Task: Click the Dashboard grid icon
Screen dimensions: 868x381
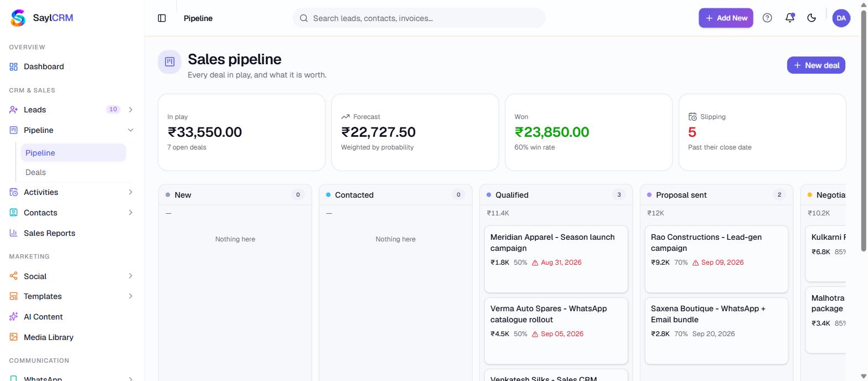Action: coord(13,66)
